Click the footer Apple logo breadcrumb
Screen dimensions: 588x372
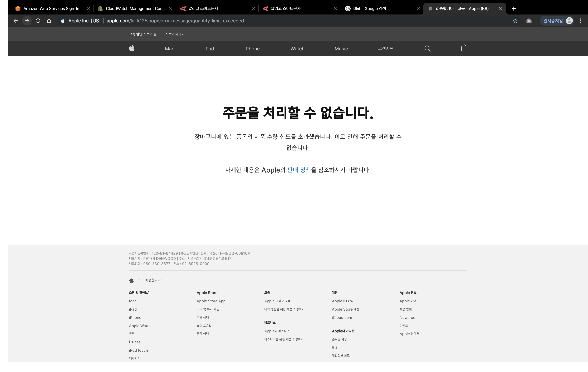pyautogui.click(x=132, y=280)
